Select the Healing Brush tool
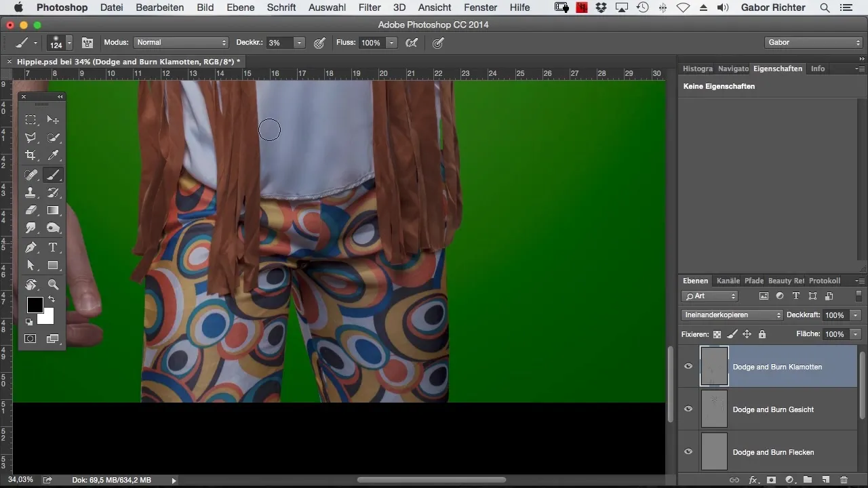Image resolution: width=868 pixels, height=488 pixels. [x=31, y=175]
